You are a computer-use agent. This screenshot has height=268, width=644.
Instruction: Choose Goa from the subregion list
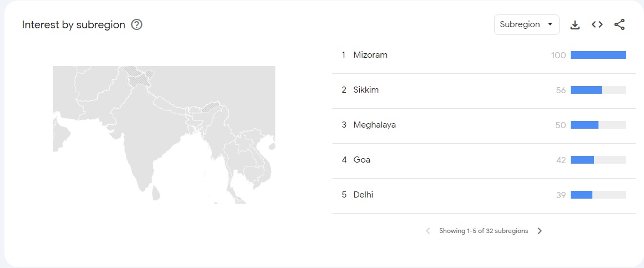click(362, 160)
